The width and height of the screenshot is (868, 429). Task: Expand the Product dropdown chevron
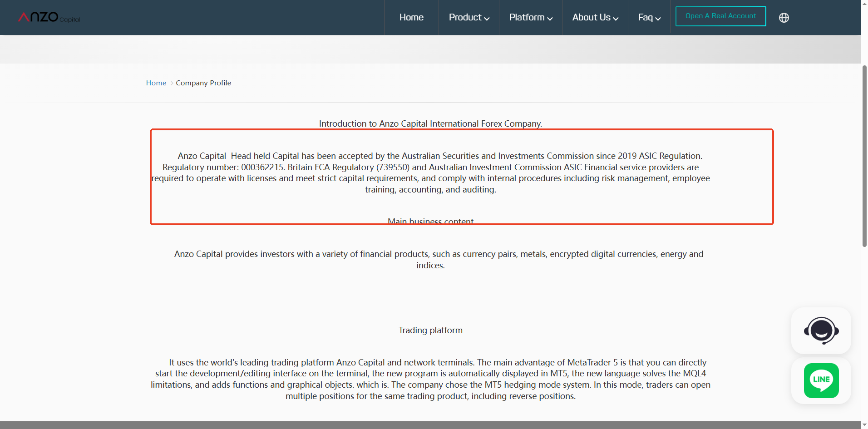tap(487, 19)
